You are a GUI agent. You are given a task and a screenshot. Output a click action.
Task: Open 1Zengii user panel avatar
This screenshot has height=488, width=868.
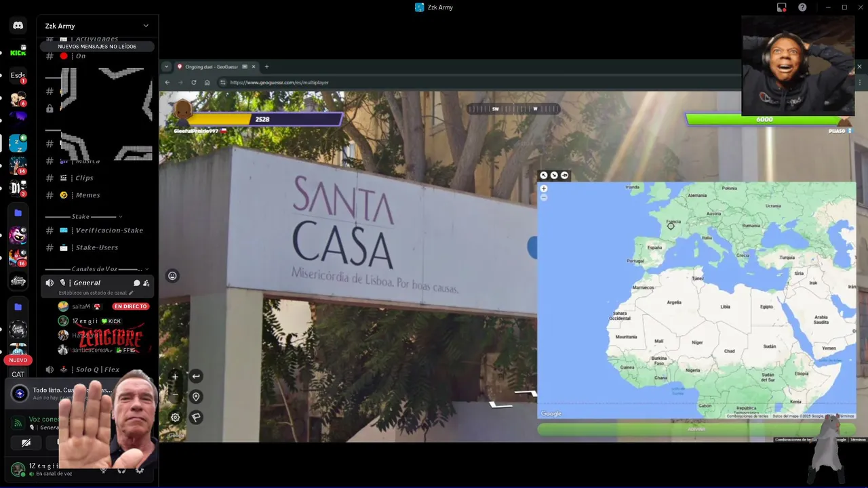[18, 469]
